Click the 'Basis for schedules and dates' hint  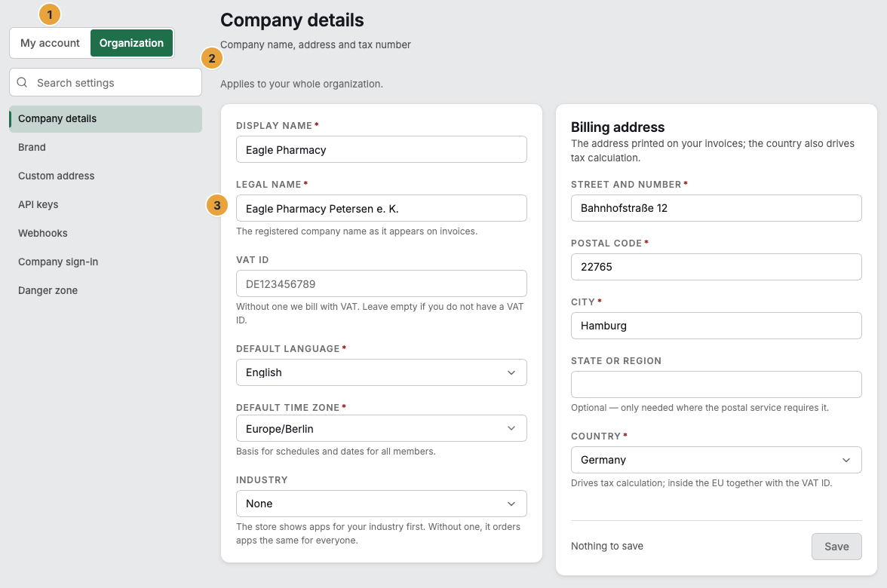click(336, 451)
